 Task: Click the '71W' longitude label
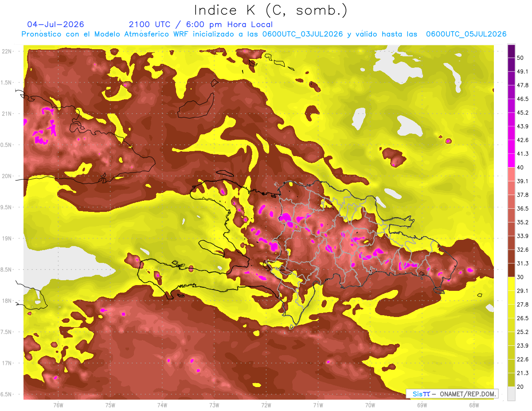tap(318, 405)
